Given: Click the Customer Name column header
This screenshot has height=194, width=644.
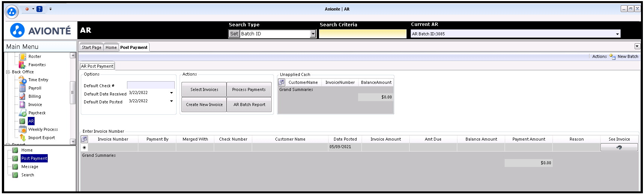Looking at the screenshot, I should click(x=290, y=139).
